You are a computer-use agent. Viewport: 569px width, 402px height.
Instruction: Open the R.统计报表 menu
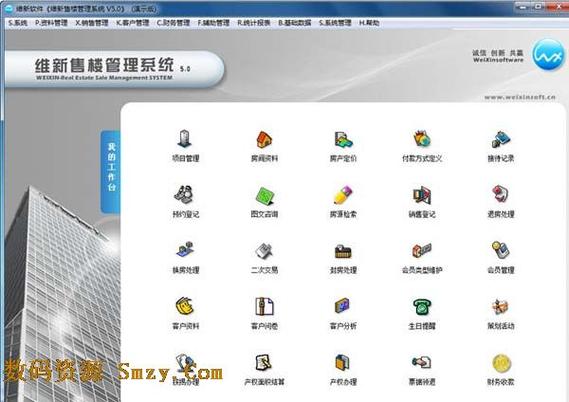(254, 23)
